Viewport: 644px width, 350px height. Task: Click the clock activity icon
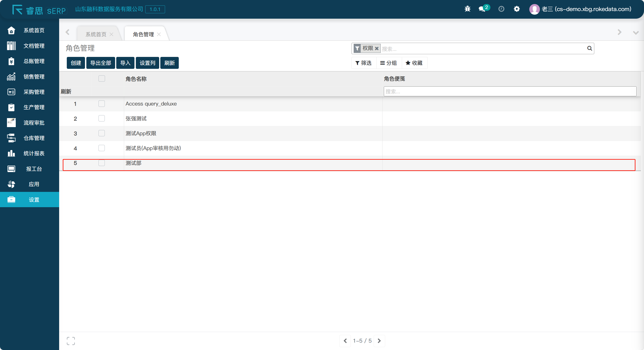coord(501,9)
